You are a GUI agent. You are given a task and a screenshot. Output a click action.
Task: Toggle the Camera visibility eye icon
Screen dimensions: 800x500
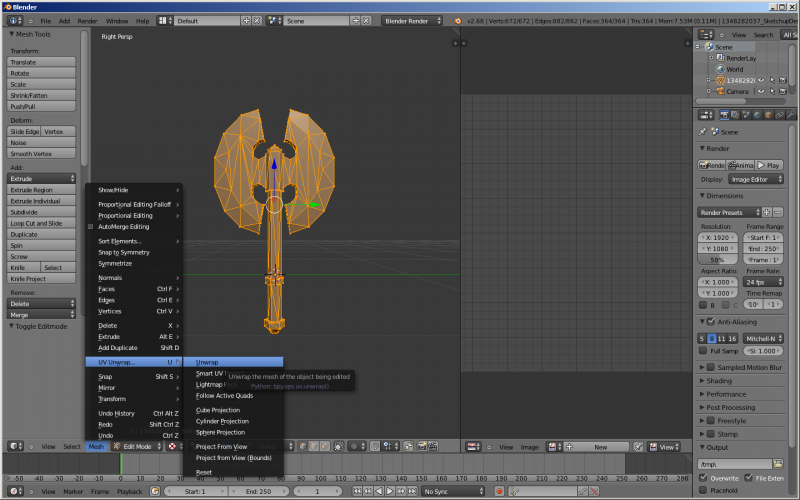759,91
